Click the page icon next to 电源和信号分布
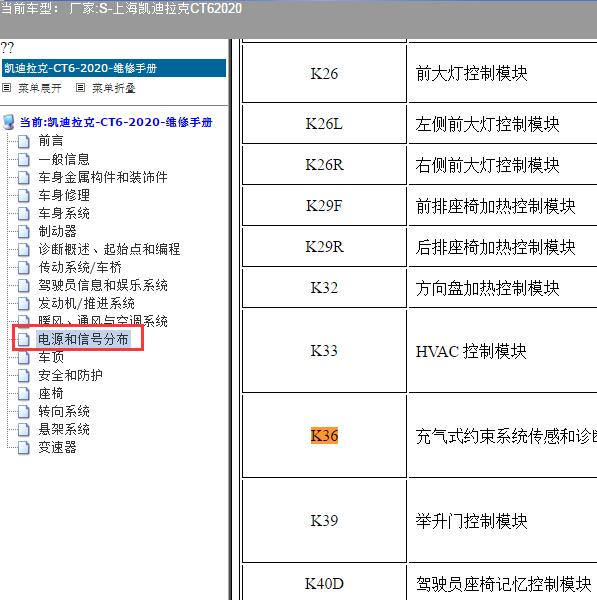 tap(24, 339)
